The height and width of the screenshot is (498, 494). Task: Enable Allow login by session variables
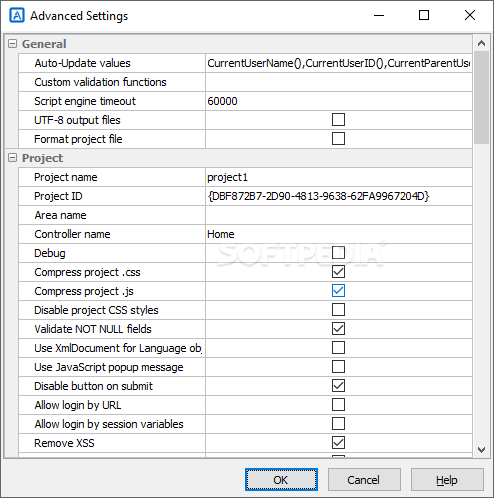pos(338,424)
